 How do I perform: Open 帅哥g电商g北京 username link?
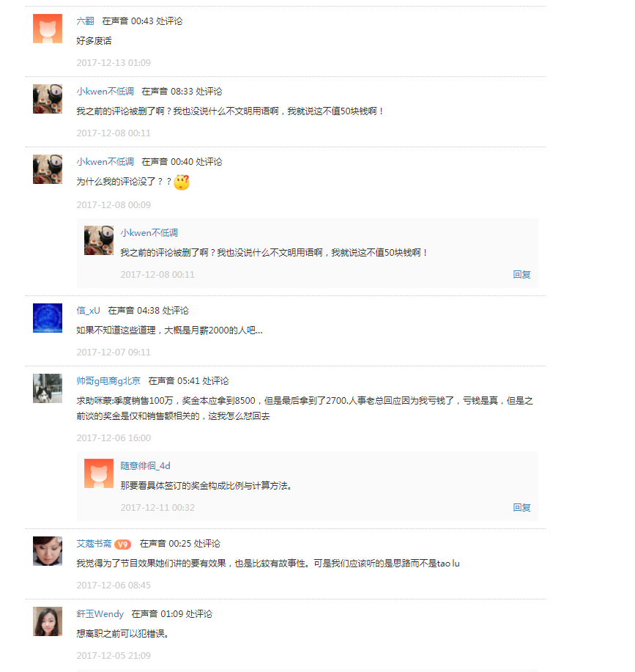[108, 380]
